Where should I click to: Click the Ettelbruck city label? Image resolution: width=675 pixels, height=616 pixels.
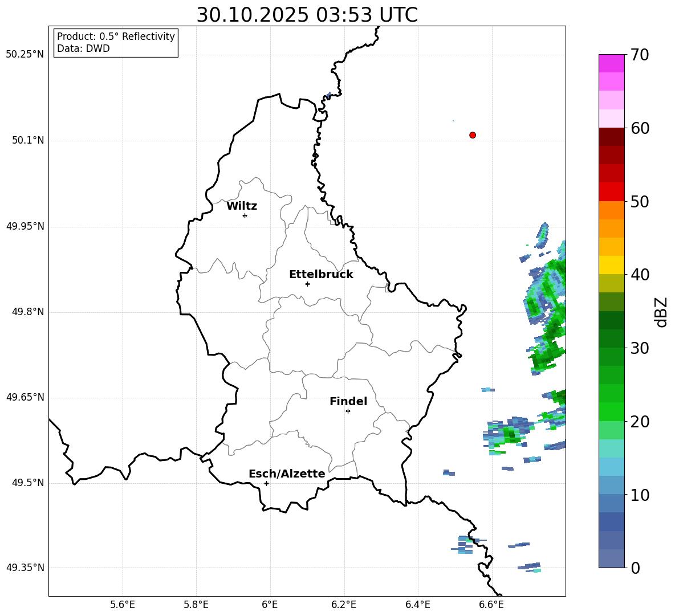[x=321, y=275]
